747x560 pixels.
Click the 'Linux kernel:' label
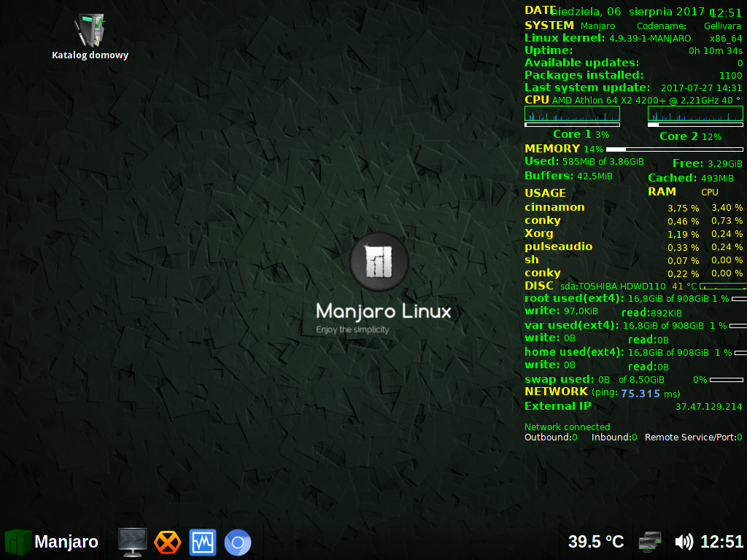565,38
